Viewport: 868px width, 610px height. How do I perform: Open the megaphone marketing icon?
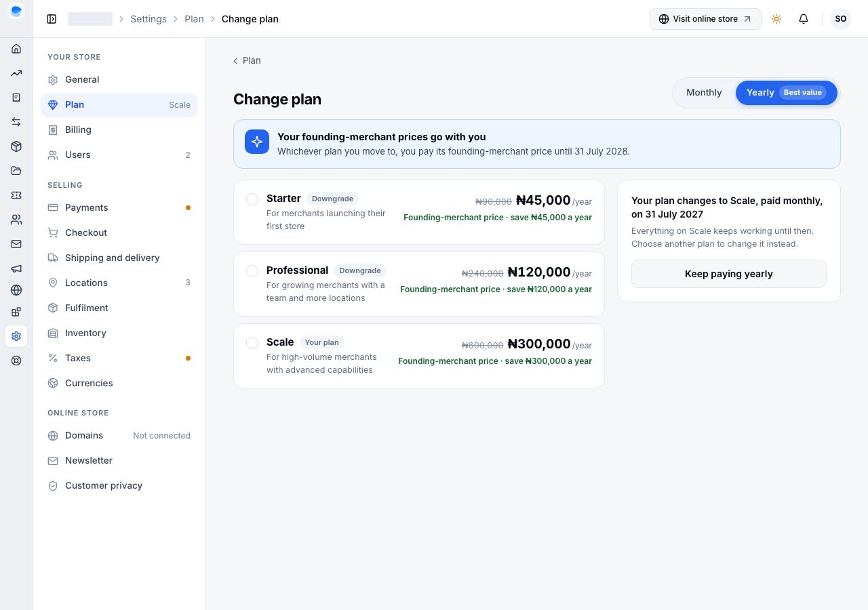(16, 268)
